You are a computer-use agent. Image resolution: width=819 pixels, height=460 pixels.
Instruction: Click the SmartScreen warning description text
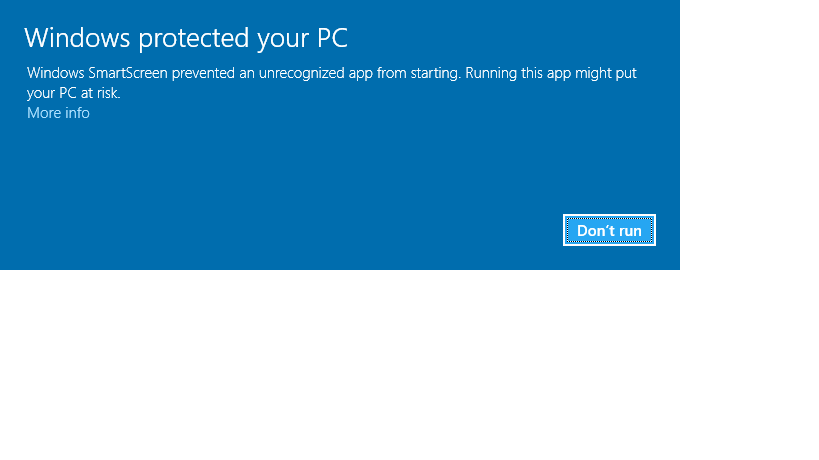click(331, 74)
